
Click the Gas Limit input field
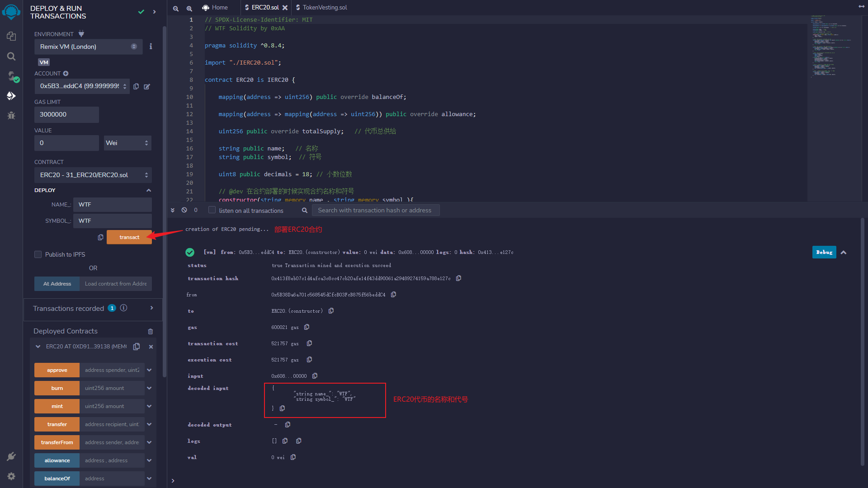[66, 114]
